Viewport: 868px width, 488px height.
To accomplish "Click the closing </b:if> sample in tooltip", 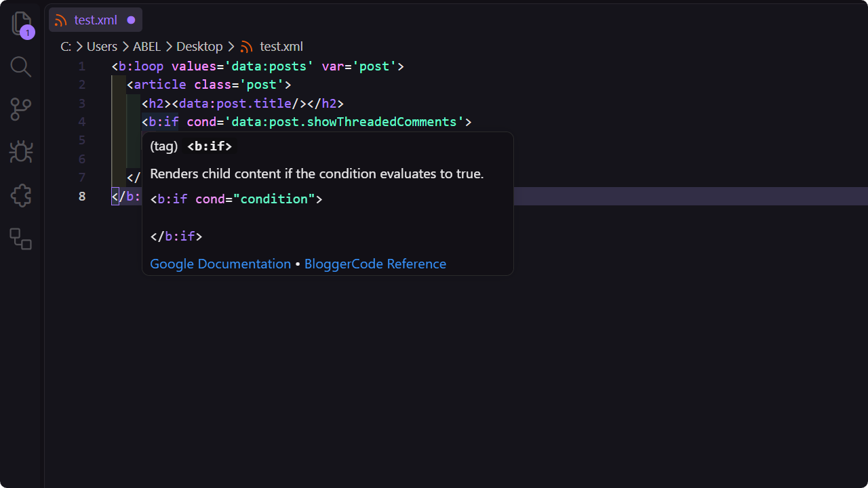I will click(176, 237).
